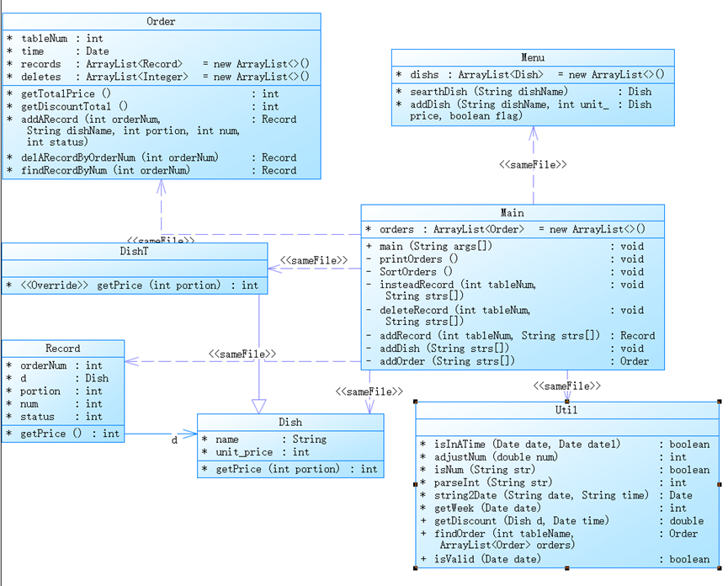Select the delARecordByOrderNum method
The image size is (728, 586).
click(x=151, y=157)
